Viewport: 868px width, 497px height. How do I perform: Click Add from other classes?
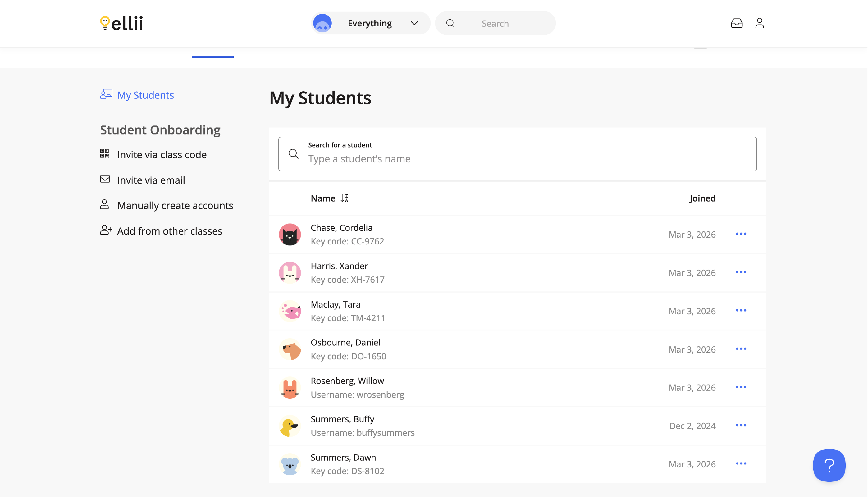click(170, 231)
